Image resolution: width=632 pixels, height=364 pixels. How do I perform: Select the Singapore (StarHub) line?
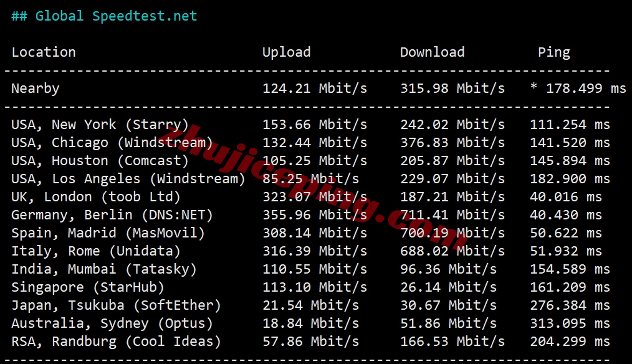tap(310, 287)
